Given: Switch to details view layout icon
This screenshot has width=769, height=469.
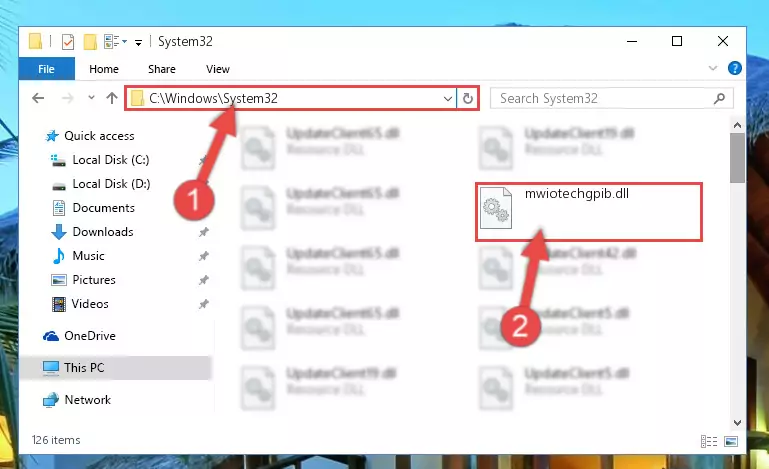Looking at the screenshot, I should click(x=709, y=442).
